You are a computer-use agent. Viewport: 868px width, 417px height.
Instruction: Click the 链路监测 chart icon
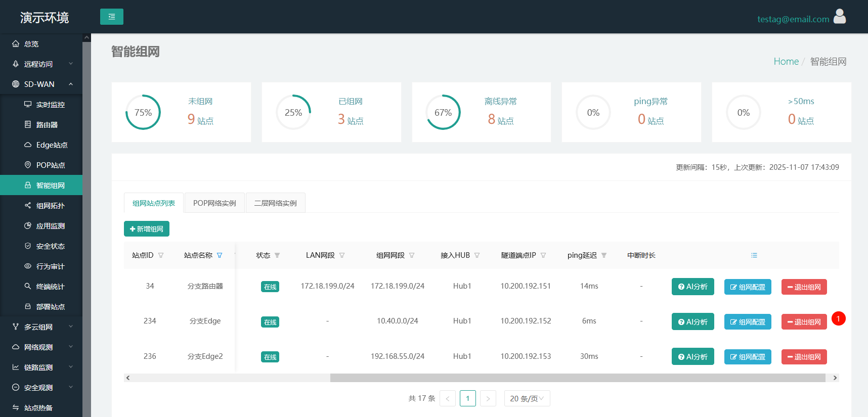pyautogui.click(x=16, y=367)
